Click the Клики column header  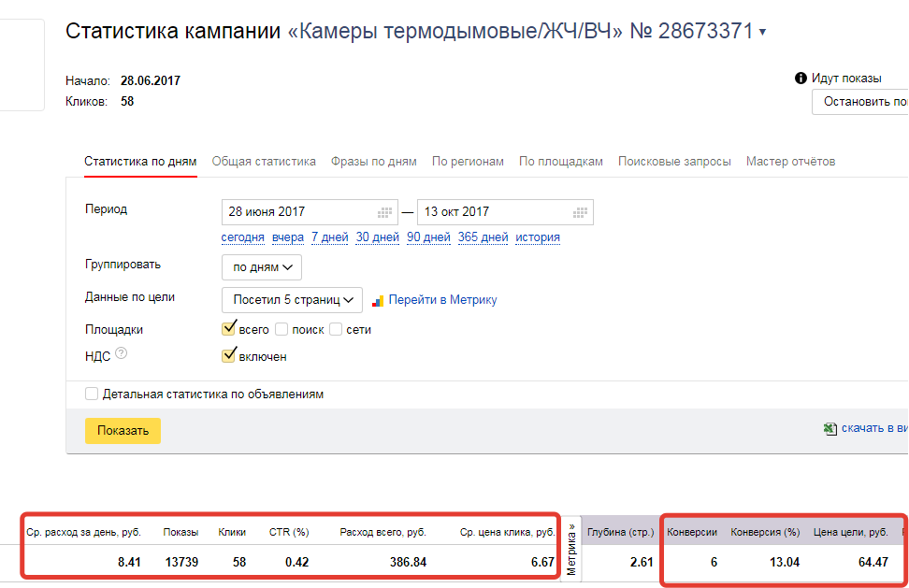[232, 533]
